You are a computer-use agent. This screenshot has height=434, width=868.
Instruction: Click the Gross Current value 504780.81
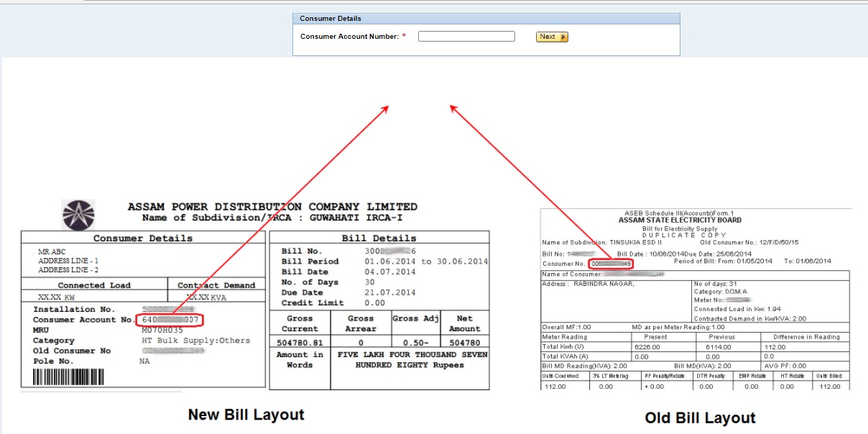(x=300, y=343)
